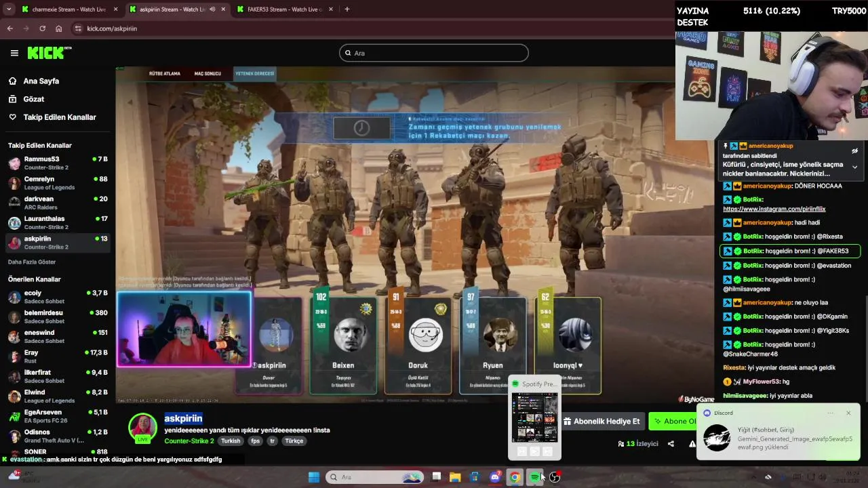868x488 pixels.
Task: Click eneswind channel avatar
Action: pyautogui.click(x=14, y=337)
